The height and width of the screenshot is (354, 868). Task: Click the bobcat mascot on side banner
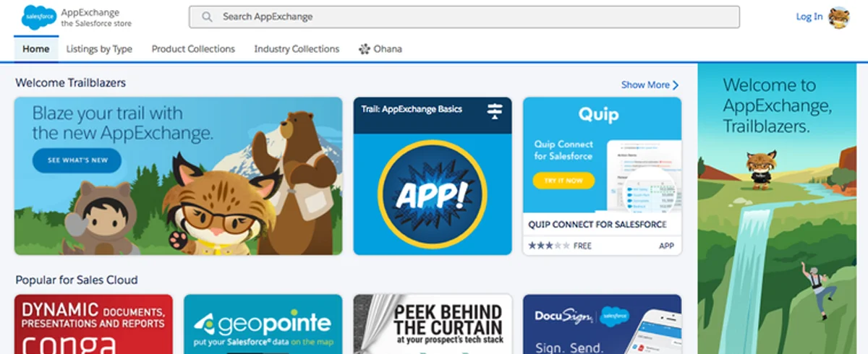coord(761,170)
